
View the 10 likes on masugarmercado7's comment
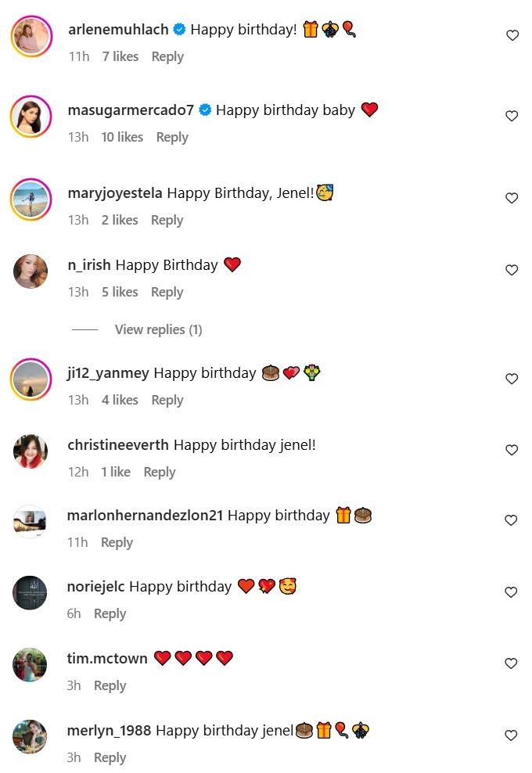pos(122,137)
